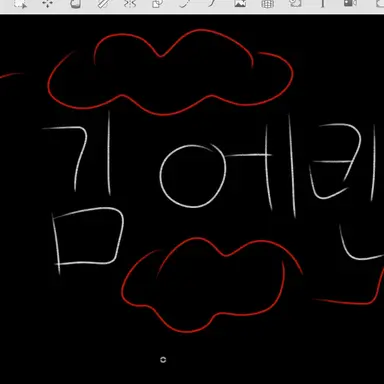The image size is (384, 384).
Task: Click the pencil draw tool icon
Action: tap(103, 3)
